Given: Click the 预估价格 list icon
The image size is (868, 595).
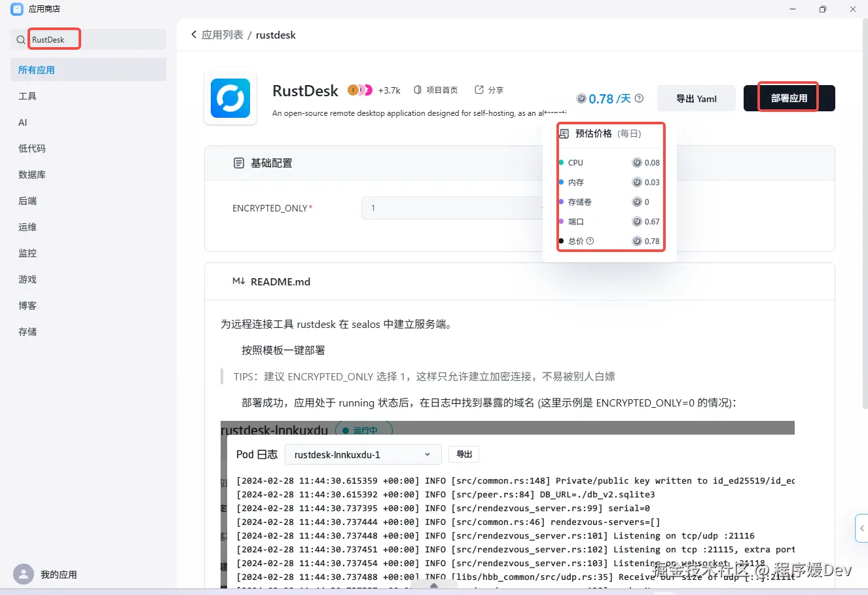Looking at the screenshot, I should (x=564, y=134).
